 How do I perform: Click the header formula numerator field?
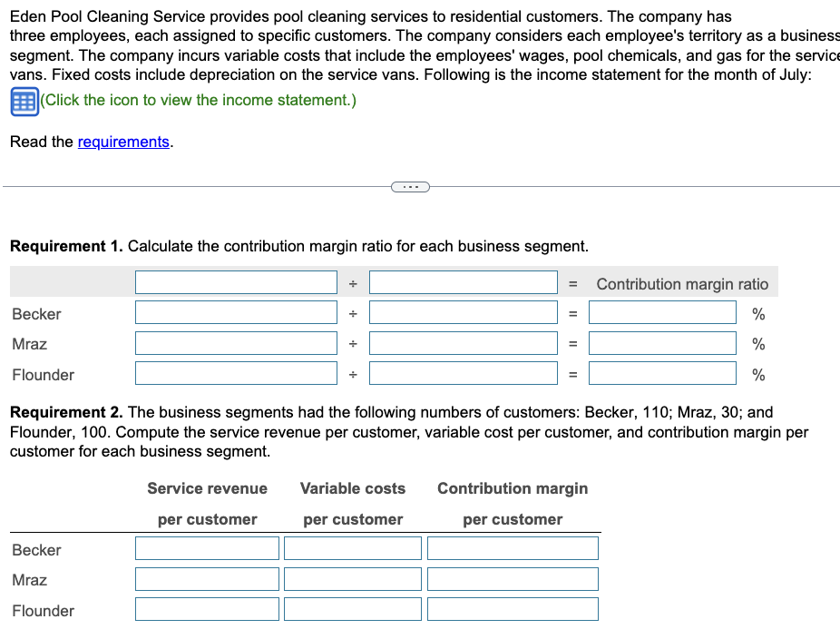236,281
